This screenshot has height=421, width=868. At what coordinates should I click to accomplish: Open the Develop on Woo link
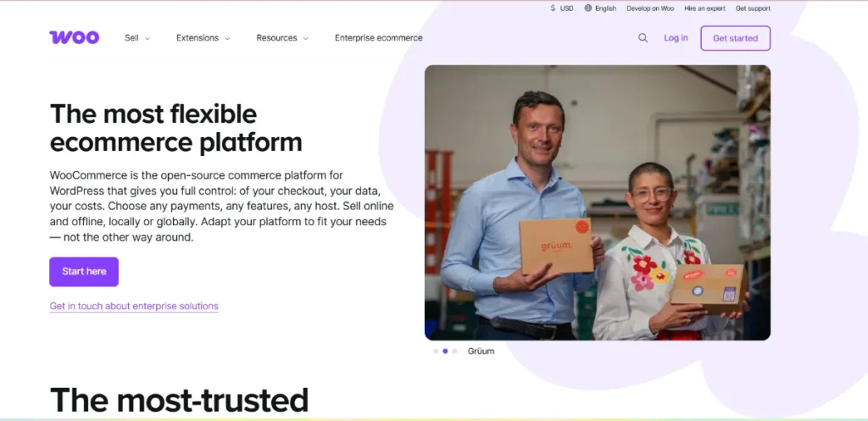[650, 8]
